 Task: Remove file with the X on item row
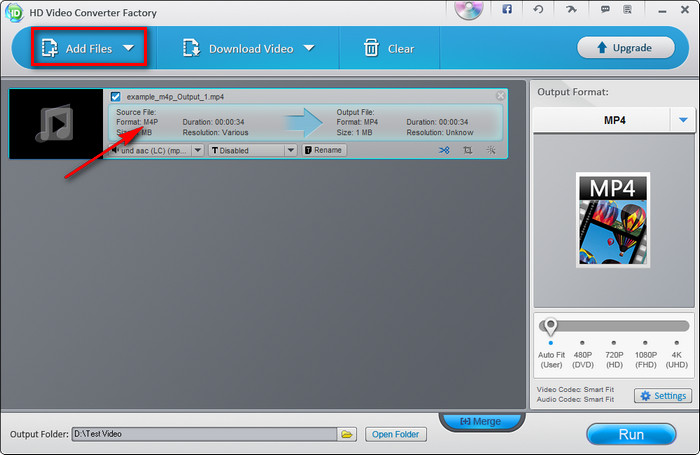click(x=501, y=96)
